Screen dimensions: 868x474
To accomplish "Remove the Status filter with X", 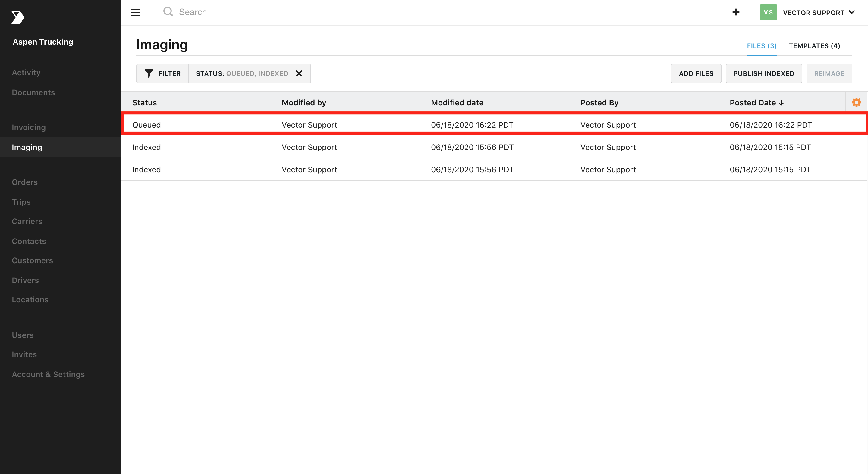I will (299, 73).
